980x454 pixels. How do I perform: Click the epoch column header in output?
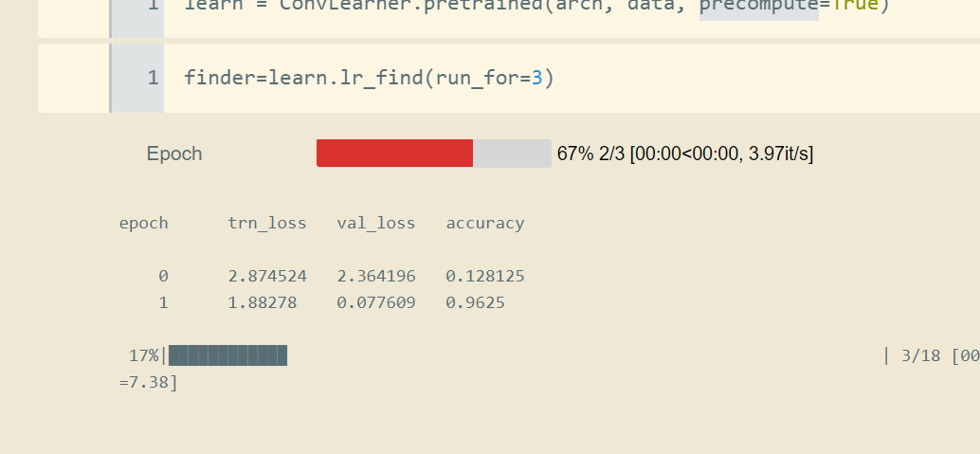pos(143,224)
